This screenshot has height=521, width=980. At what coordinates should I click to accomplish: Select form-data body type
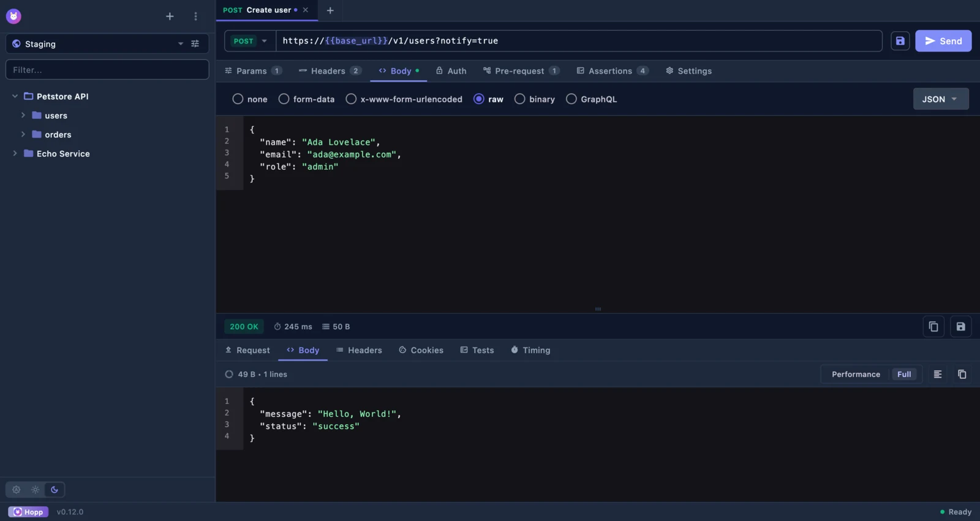pyautogui.click(x=306, y=99)
